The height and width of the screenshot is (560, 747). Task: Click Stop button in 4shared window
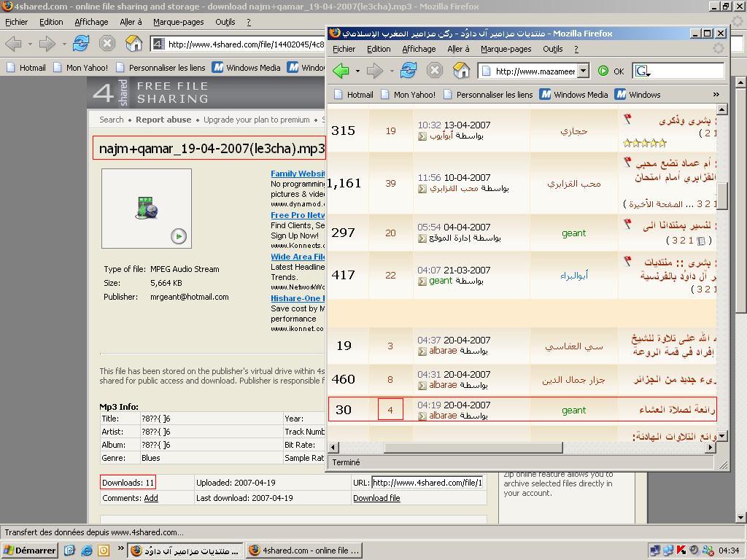[107, 43]
